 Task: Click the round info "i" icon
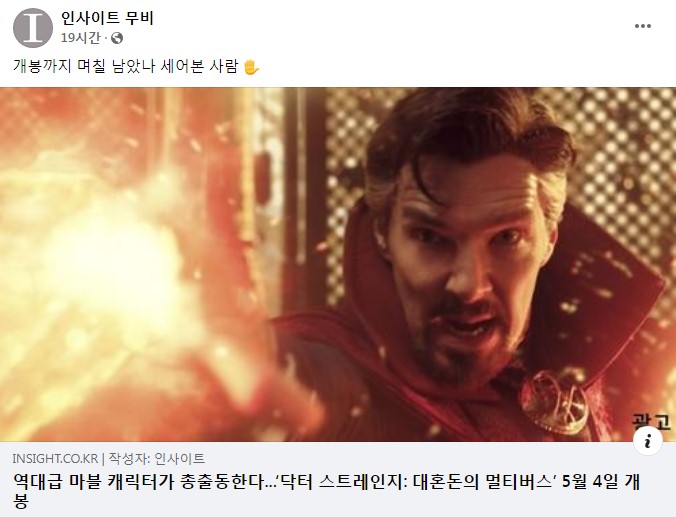[x=647, y=441]
